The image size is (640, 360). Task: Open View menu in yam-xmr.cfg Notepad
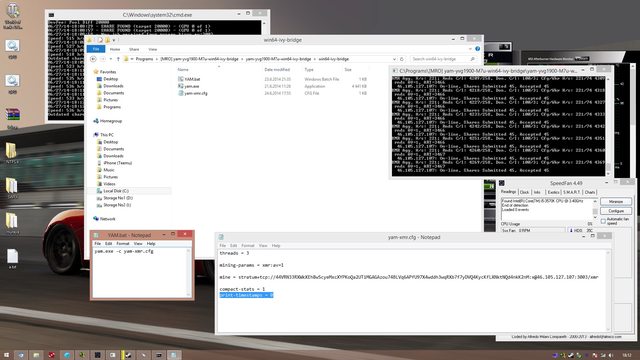coord(263,246)
